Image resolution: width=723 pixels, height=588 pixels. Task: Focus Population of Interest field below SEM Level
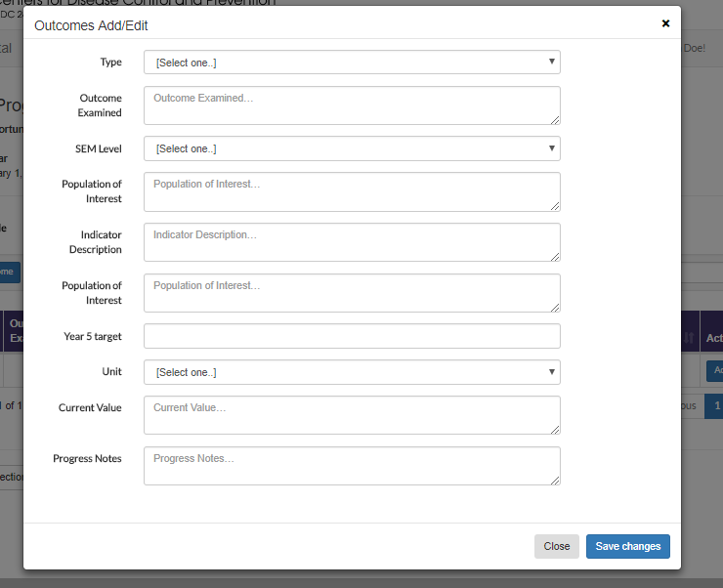coord(352,191)
